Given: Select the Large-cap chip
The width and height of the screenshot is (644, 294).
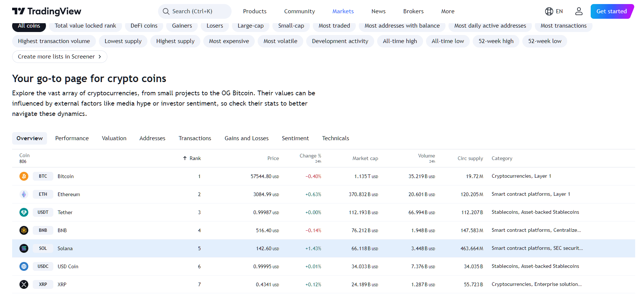Looking at the screenshot, I should pos(251,26).
